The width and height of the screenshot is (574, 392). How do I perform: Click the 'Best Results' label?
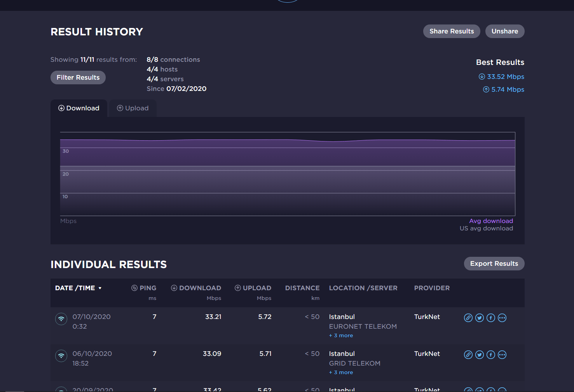(500, 62)
